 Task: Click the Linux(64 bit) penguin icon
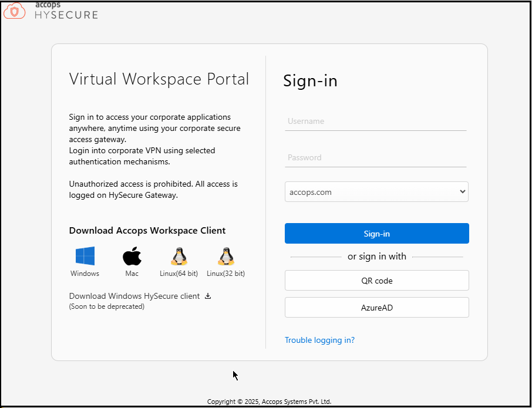(179, 256)
